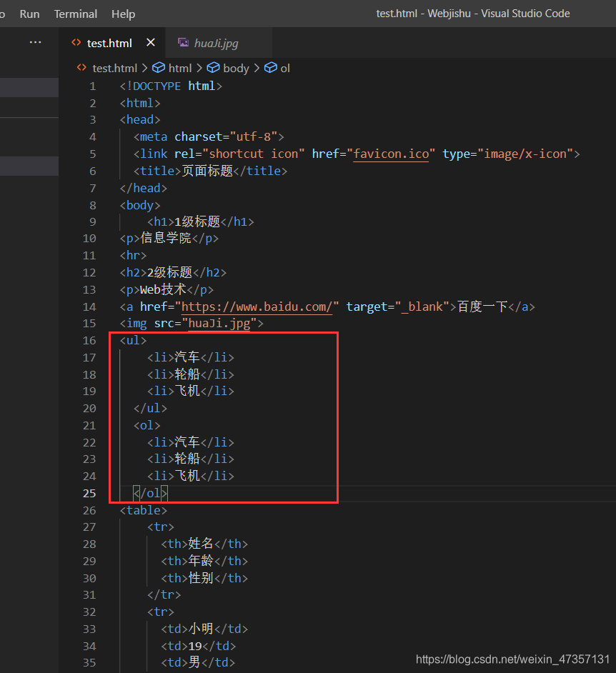Click <li>轮船</li> on line 18
The image size is (616, 673).
[x=191, y=374]
